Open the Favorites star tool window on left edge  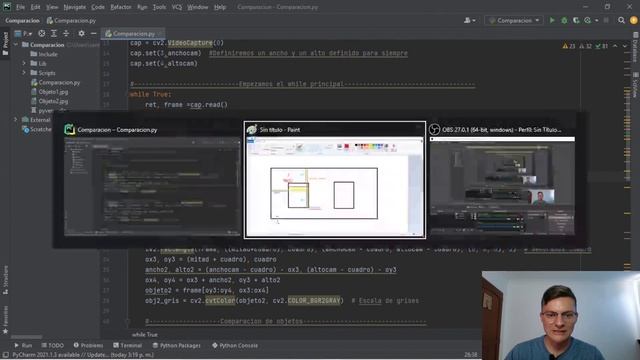coord(5,321)
